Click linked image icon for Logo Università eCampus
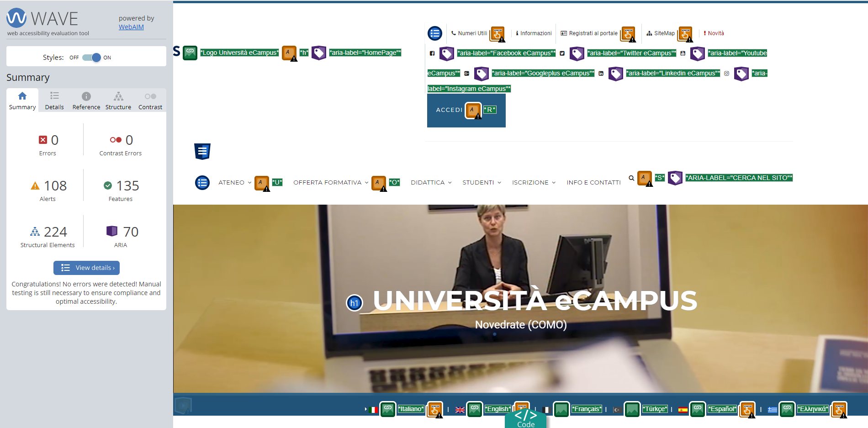Screen dimensions: 868x428 click(x=190, y=53)
